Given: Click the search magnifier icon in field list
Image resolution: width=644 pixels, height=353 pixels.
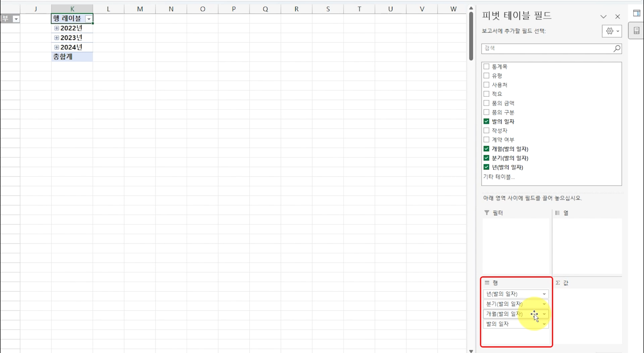Looking at the screenshot, I should tap(617, 48).
